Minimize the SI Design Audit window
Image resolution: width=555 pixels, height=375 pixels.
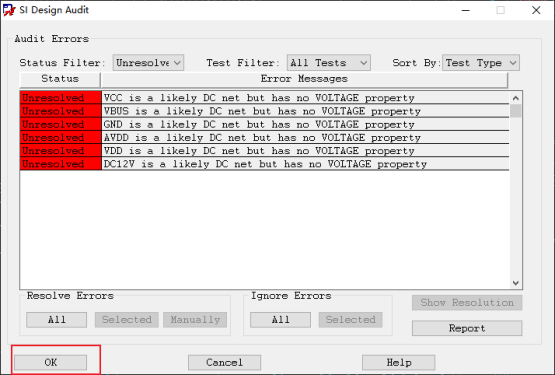(466, 10)
